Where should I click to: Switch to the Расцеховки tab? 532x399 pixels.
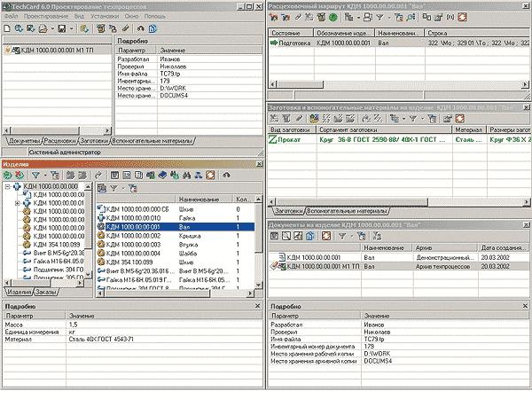point(59,141)
